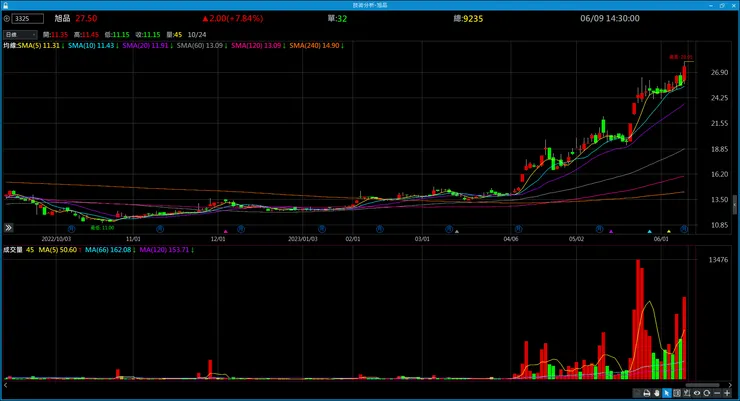Click the 均線 moving-average label
Image resolution: width=740 pixels, height=401 pixels.
pos(10,46)
